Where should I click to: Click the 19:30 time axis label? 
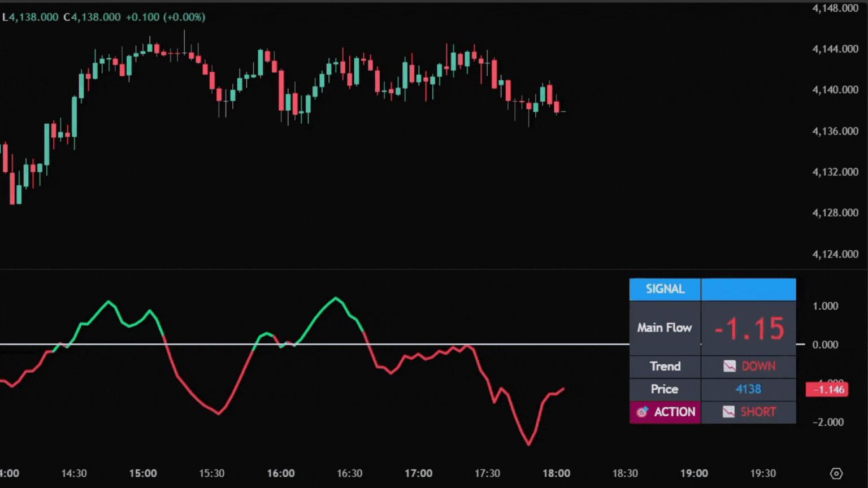tap(763, 473)
